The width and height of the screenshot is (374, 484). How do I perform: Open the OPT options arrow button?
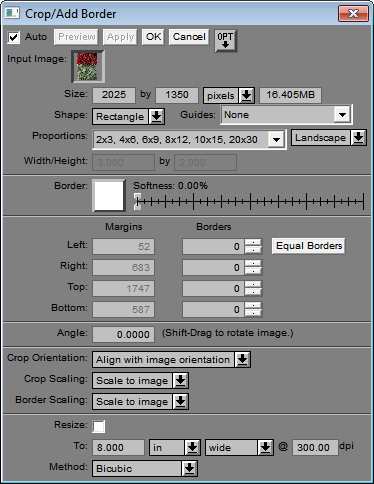pyautogui.click(x=226, y=40)
